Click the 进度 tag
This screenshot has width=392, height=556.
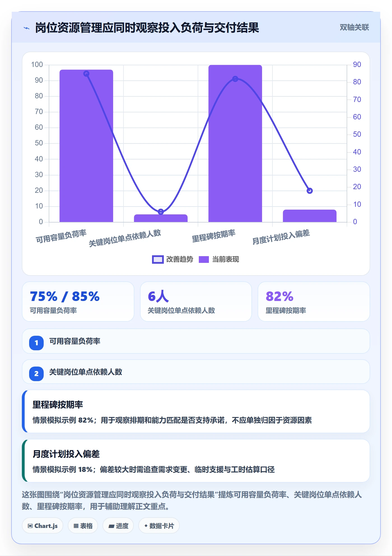[118, 526]
